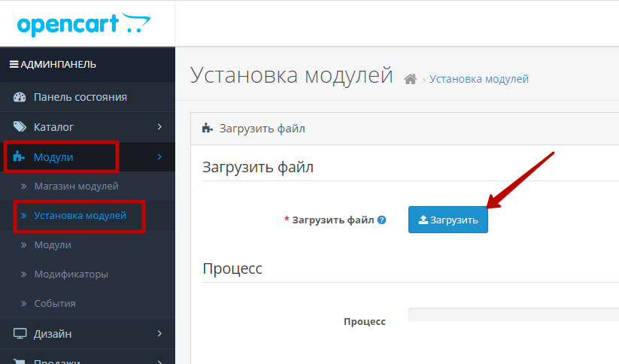Click the blue help question-mark icon

coord(382,220)
